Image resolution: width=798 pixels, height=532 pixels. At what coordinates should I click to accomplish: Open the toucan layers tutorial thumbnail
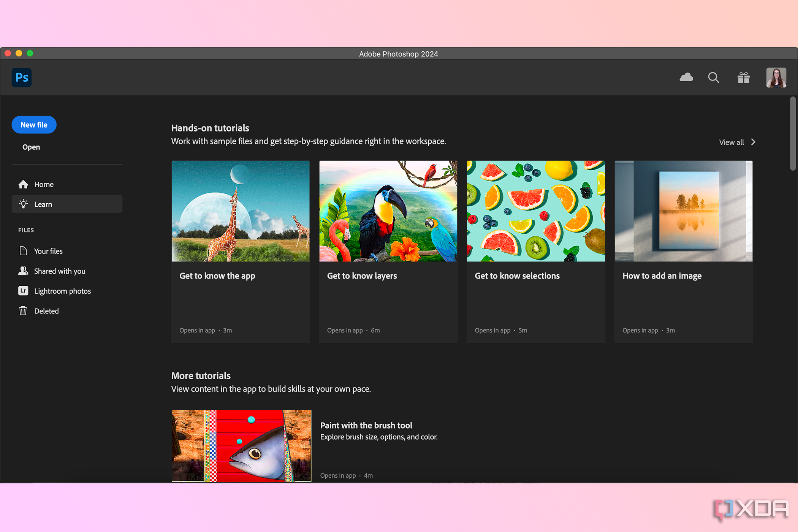pos(388,211)
